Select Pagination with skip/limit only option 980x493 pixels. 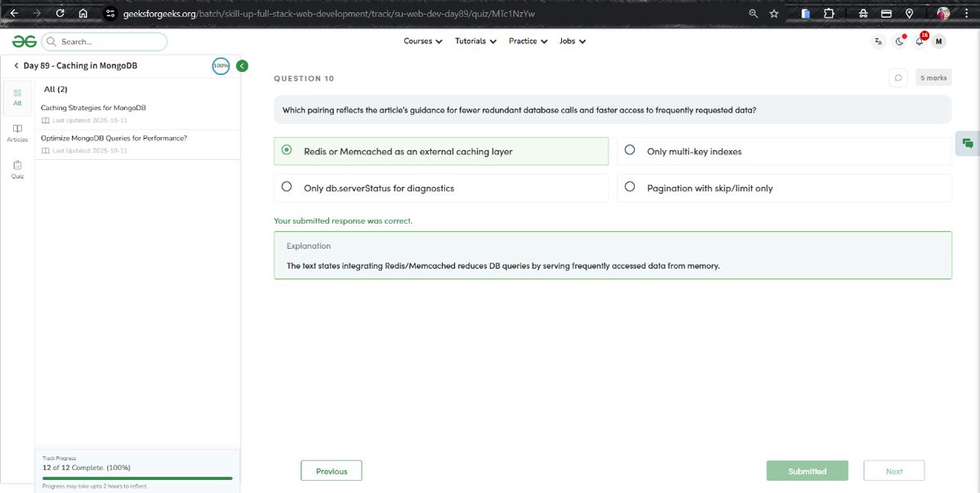(784, 188)
